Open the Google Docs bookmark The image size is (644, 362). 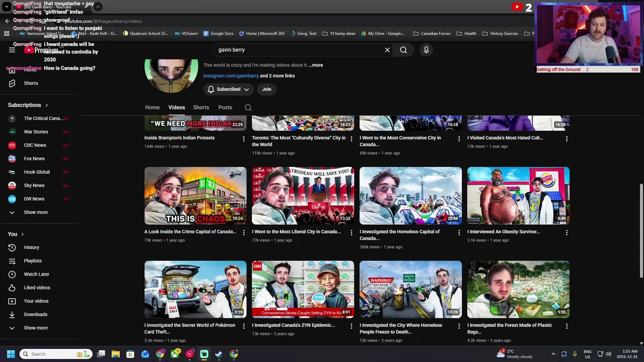tap(218, 34)
